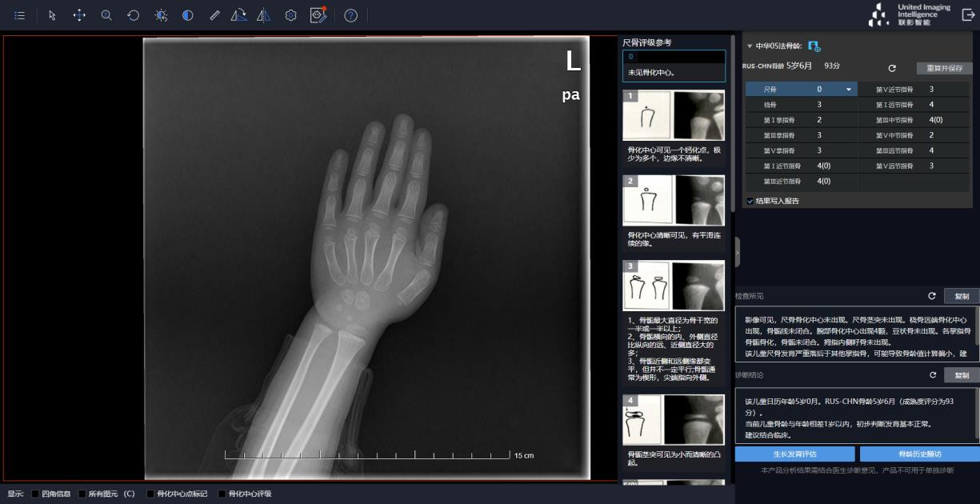The height and width of the screenshot is (504, 980).
Task: Select the 第Ⅲ远节指骨 row
Action: tap(914, 150)
